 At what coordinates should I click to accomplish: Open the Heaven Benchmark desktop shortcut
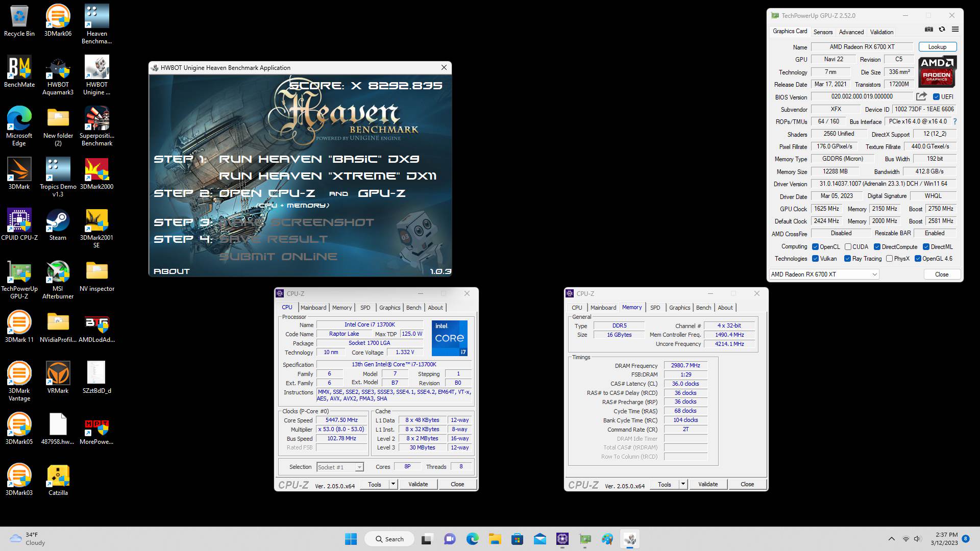click(x=96, y=24)
